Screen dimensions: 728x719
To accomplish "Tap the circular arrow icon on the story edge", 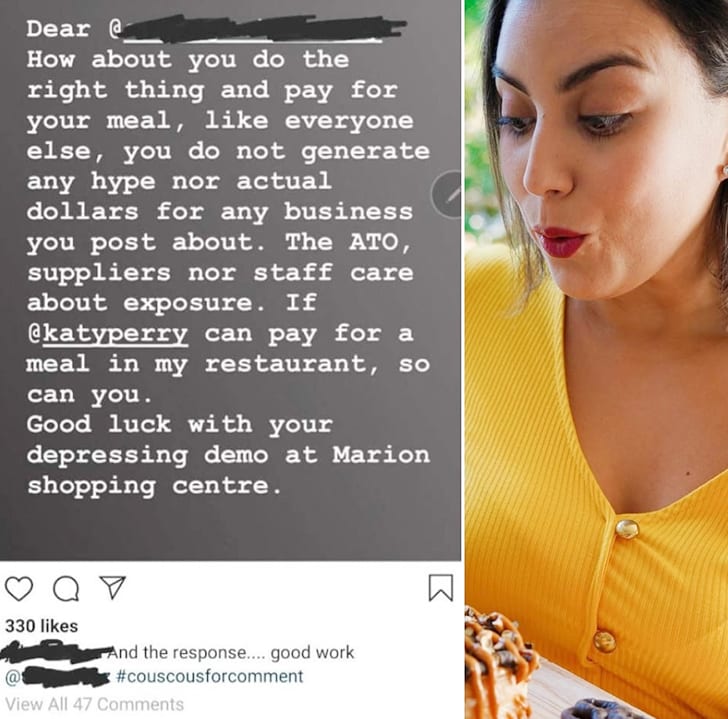I will (447, 194).
